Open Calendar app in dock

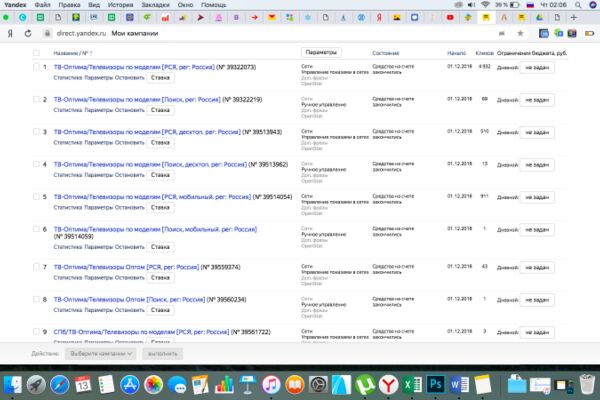click(83, 385)
